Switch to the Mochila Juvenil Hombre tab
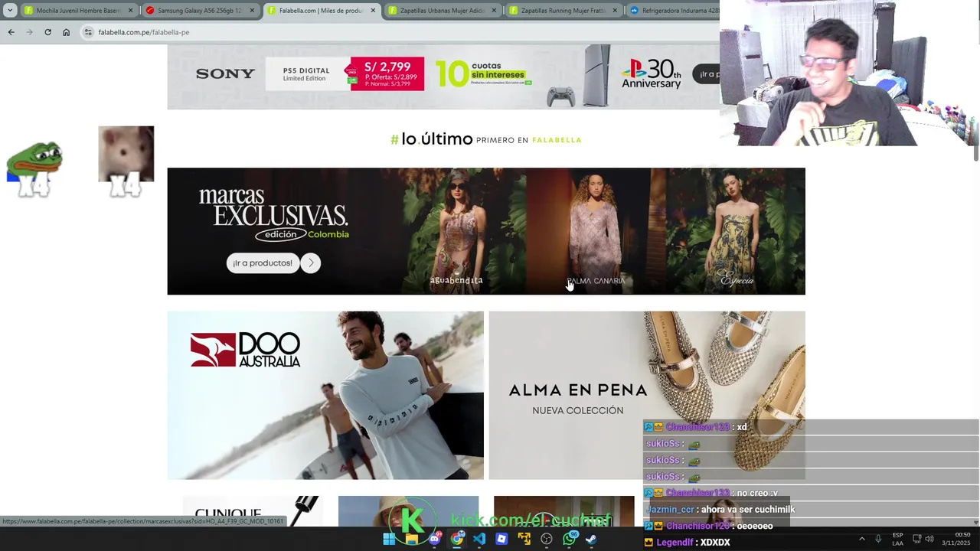 coord(78,11)
